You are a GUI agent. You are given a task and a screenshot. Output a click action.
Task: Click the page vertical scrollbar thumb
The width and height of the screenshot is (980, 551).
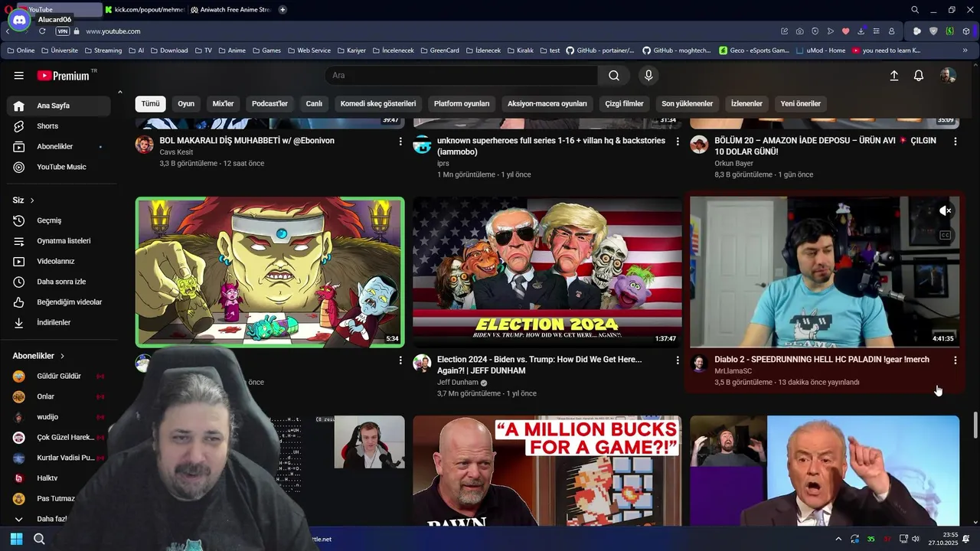(x=975, y=425)
